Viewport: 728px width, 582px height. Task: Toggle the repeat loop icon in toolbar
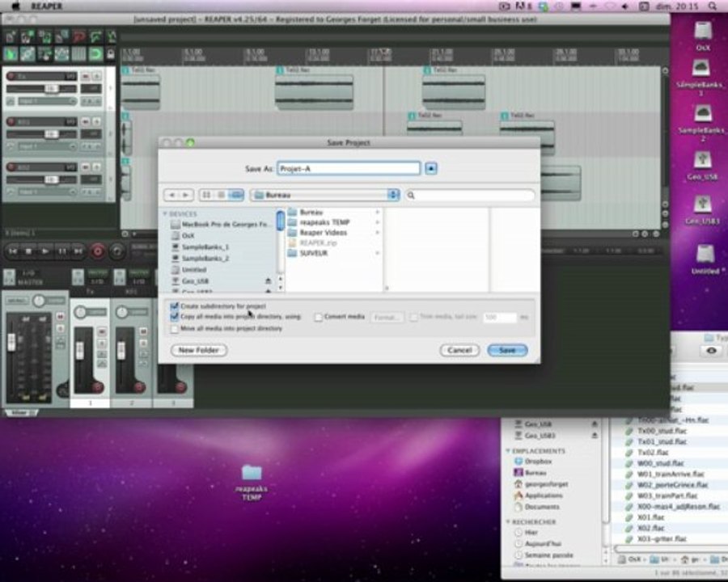95,54
